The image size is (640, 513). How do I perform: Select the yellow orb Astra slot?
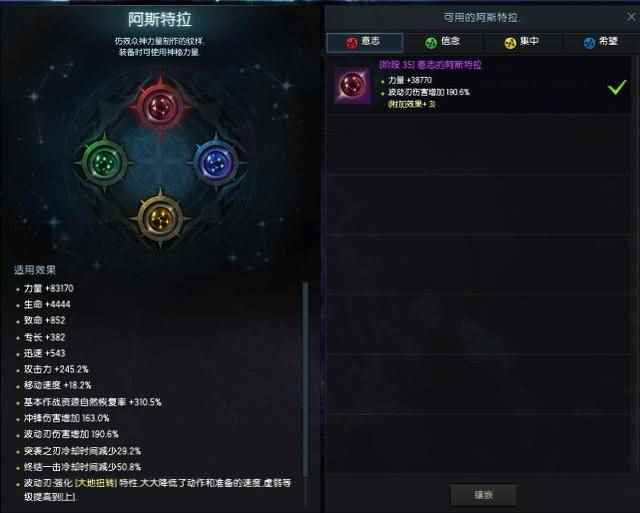pyautogui.click(x=160, y=219)
